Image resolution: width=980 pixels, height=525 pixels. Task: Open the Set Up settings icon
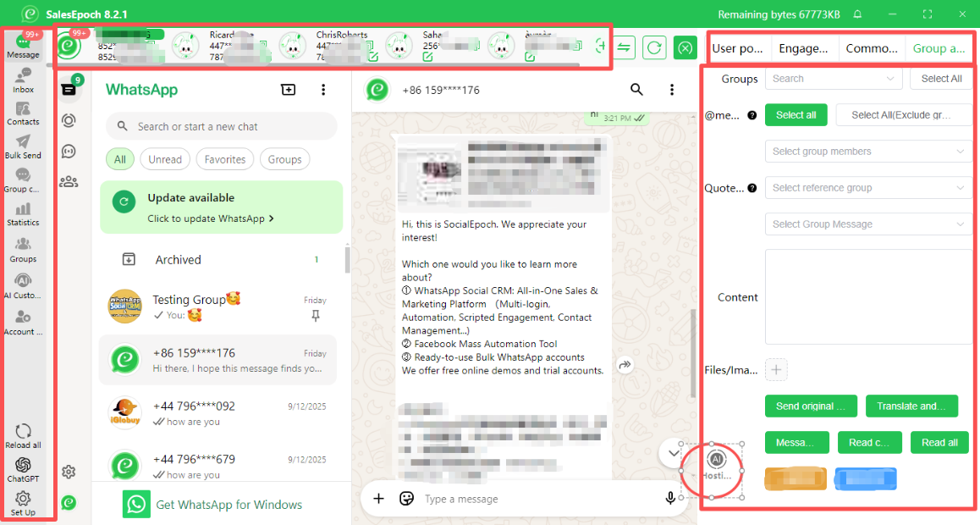coord(23,504)
